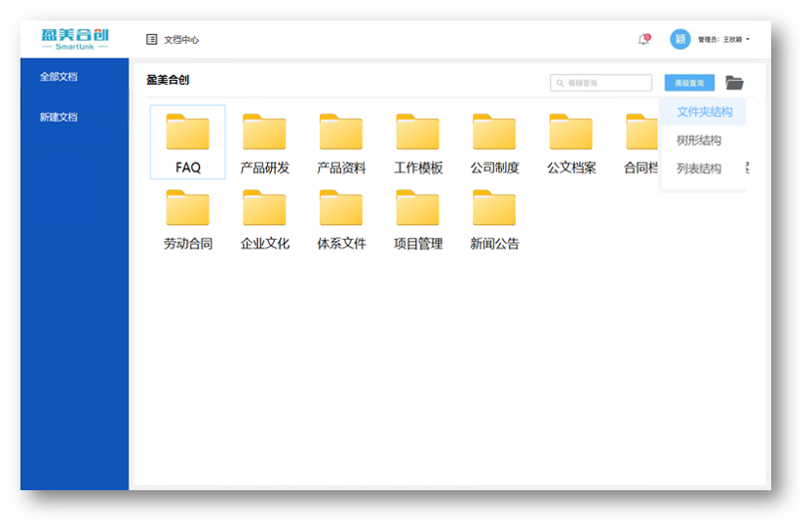Screen dimensions: 812x531
Task: Click the dark folder view-switch icon
Action: pos(734,83)
